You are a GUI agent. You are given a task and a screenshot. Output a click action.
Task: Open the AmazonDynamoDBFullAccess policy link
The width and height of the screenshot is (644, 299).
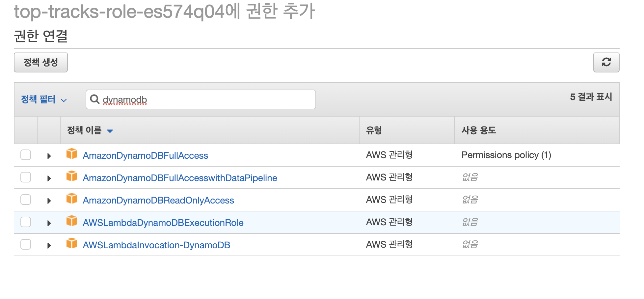[145, 155]
